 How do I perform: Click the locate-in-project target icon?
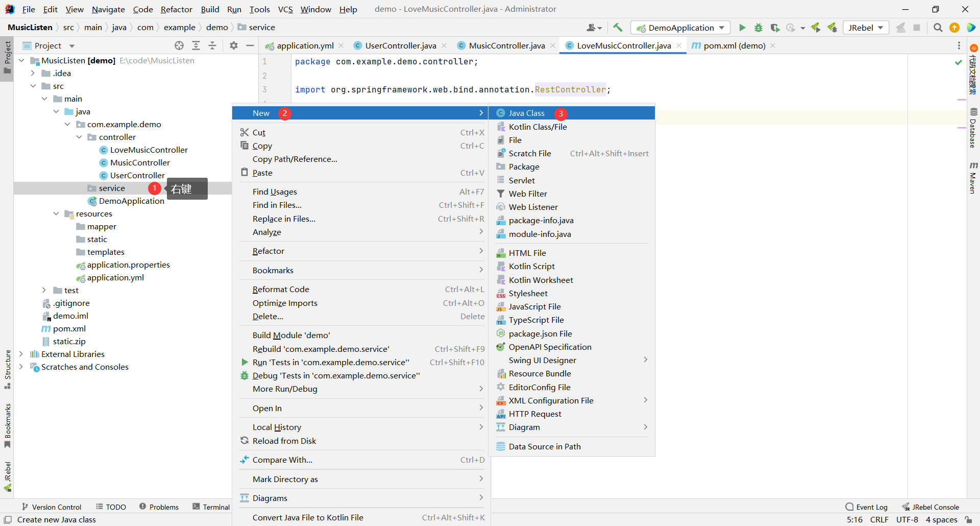(179, 45)
